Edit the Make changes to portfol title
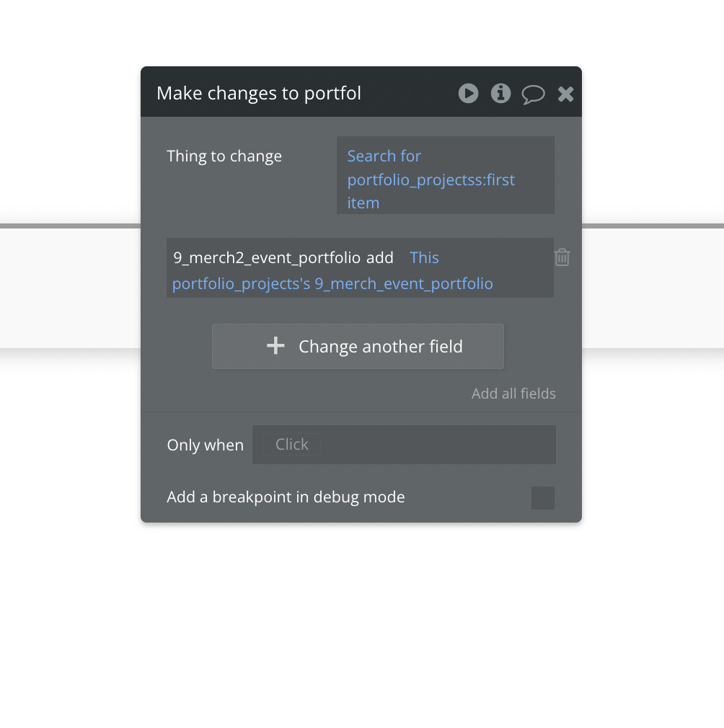 click(259, 93)
